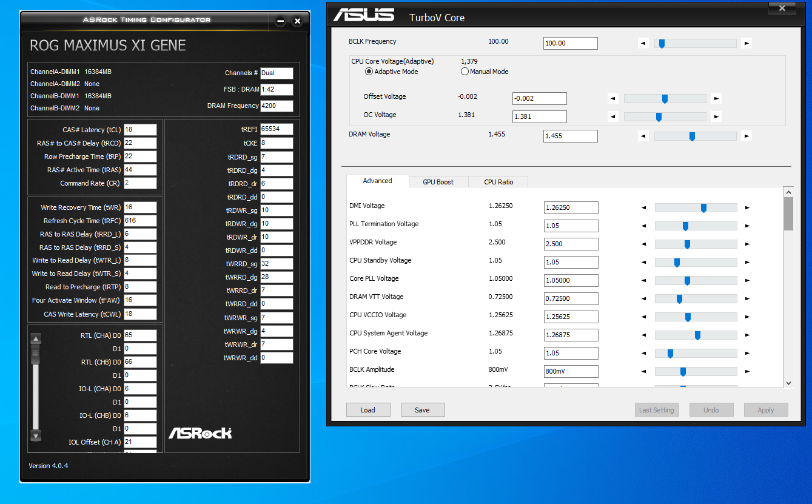Click RTL panel scroll up arrow
The width and height of the screenshot is (812, 504).
coord(36,339)
